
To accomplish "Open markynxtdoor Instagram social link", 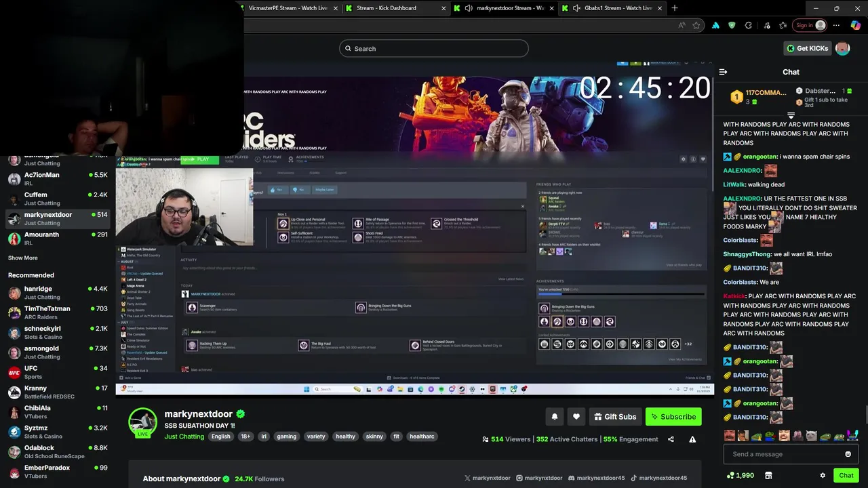I will [x=539, y=478].
